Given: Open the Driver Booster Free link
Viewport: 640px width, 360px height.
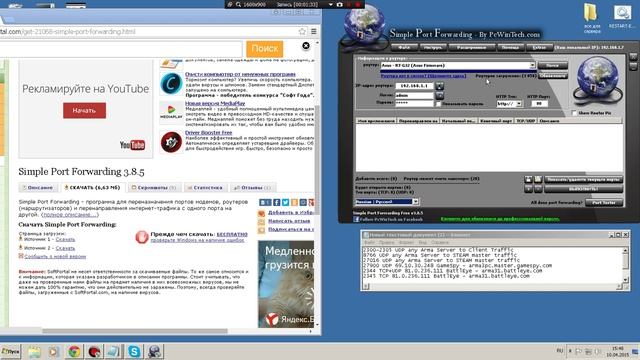Looking at the screenshot, I should click(x=208, y=133).
